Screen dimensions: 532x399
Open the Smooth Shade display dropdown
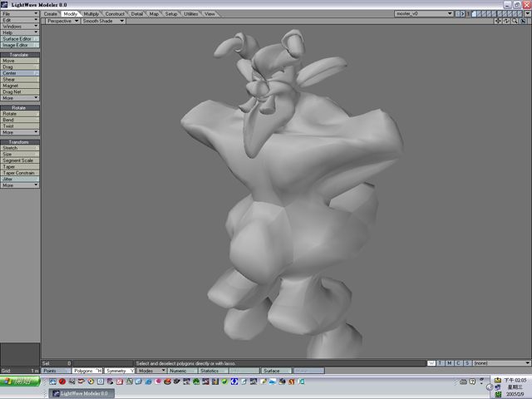(x=103, y=21)
